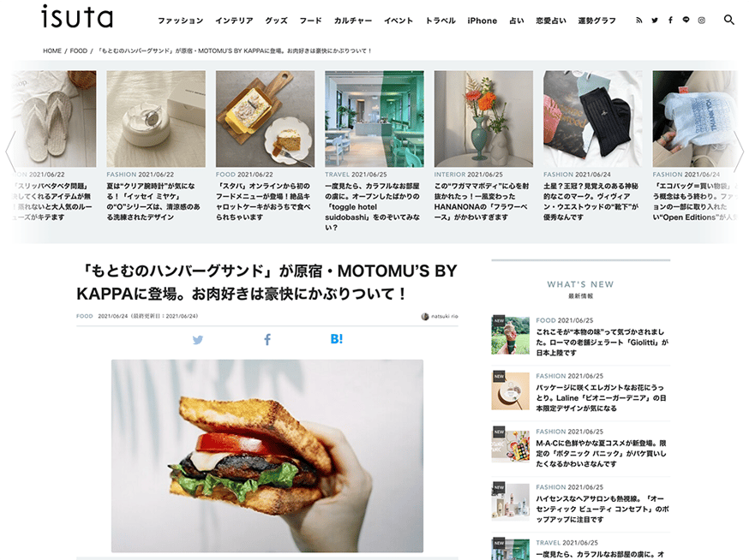Go to トラベル menu section

pyautogui.click(x=440, y=21)
